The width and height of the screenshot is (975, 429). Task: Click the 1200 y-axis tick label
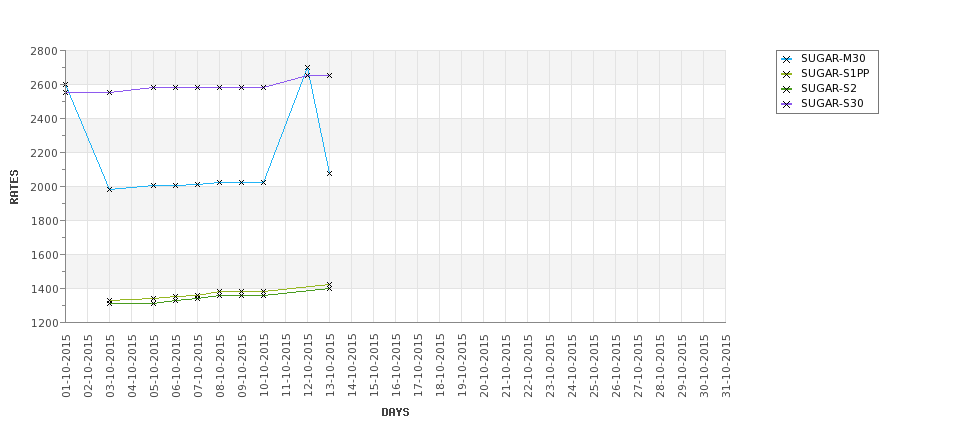coord(44,323)
